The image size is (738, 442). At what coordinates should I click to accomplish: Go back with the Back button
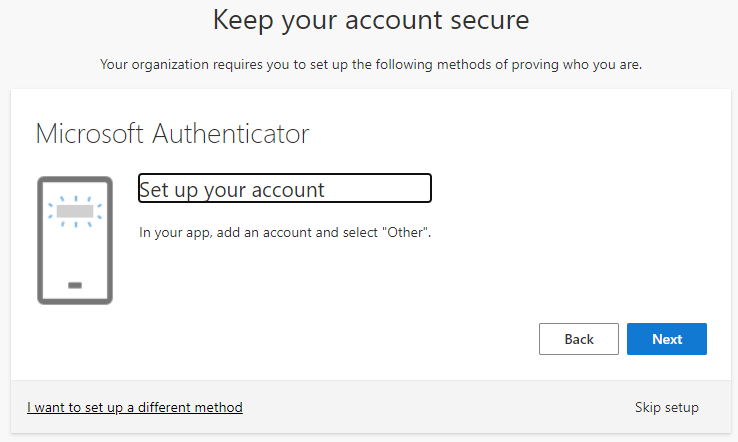click(579, 339)
